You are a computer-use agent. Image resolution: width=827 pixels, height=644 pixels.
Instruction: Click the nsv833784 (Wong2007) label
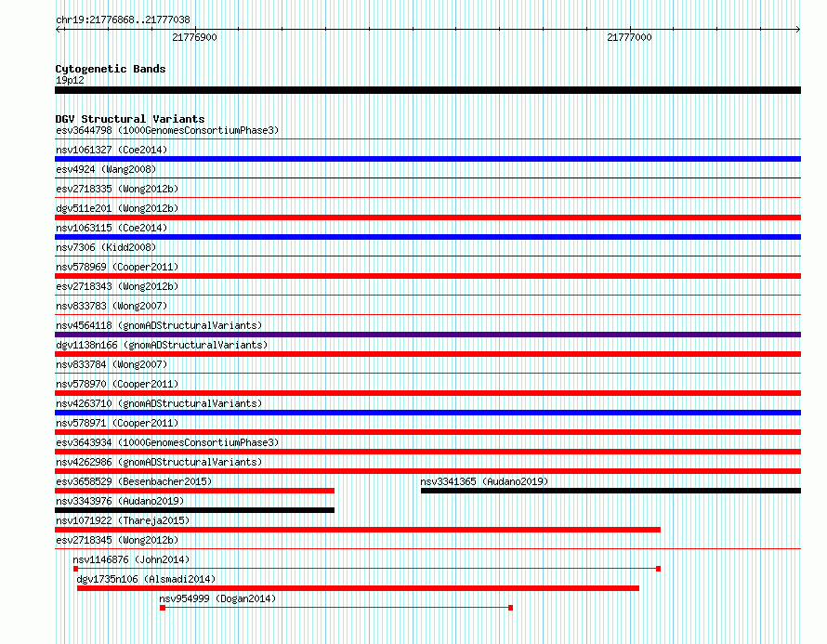coord(112,364)
